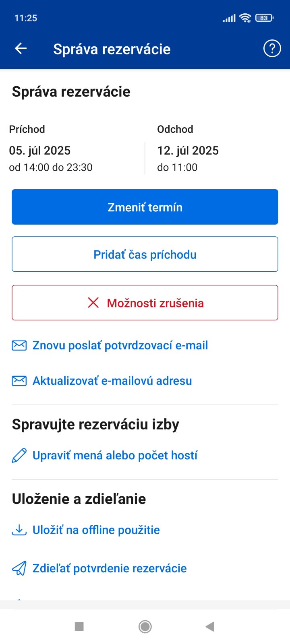
Task: Tap the red X cancel icon
Action: (93, 303)
